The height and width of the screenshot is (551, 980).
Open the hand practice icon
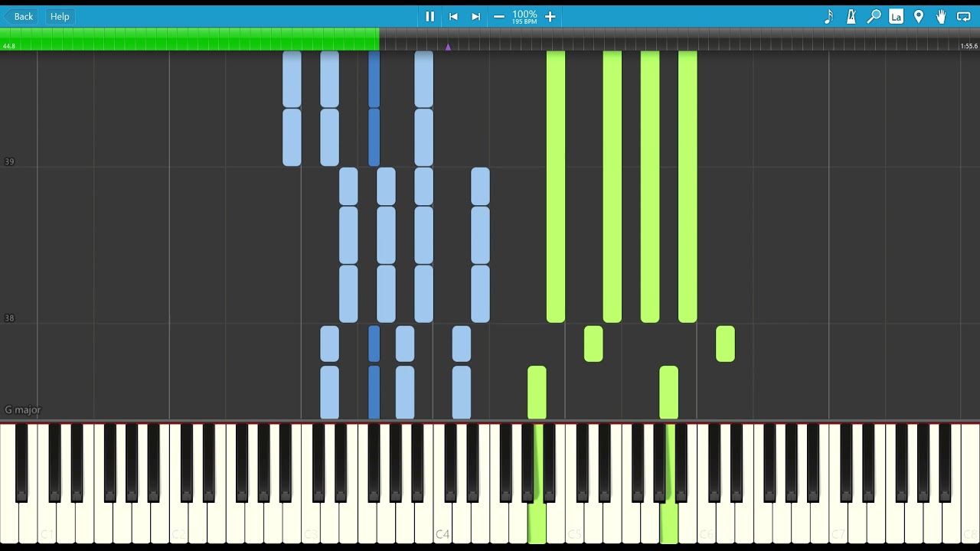coord(941,16)
